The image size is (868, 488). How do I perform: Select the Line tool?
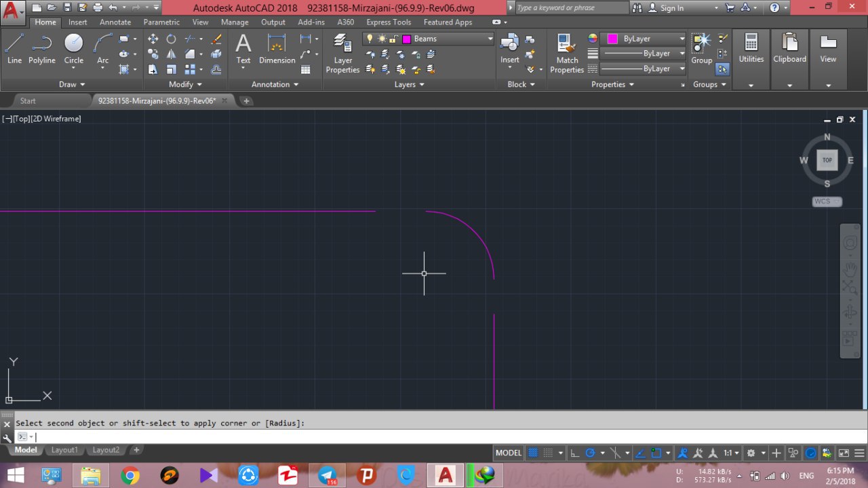[14, 49]
